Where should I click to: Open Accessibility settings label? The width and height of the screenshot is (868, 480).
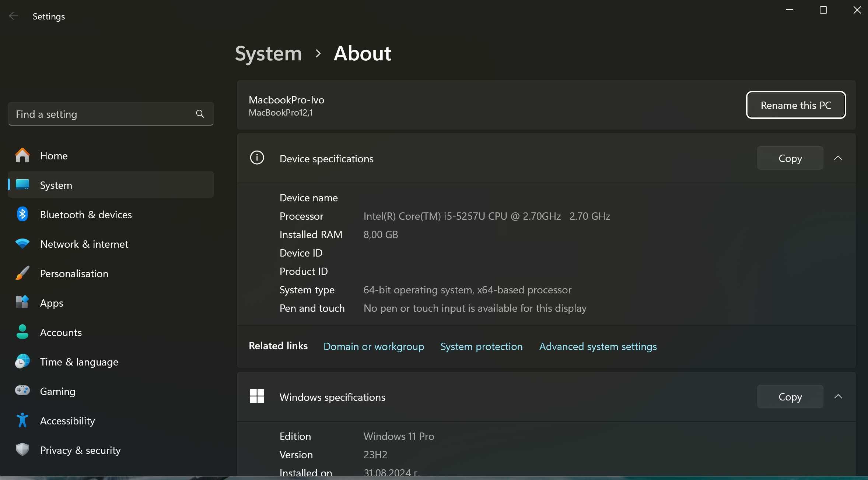(x=67, y=421)
